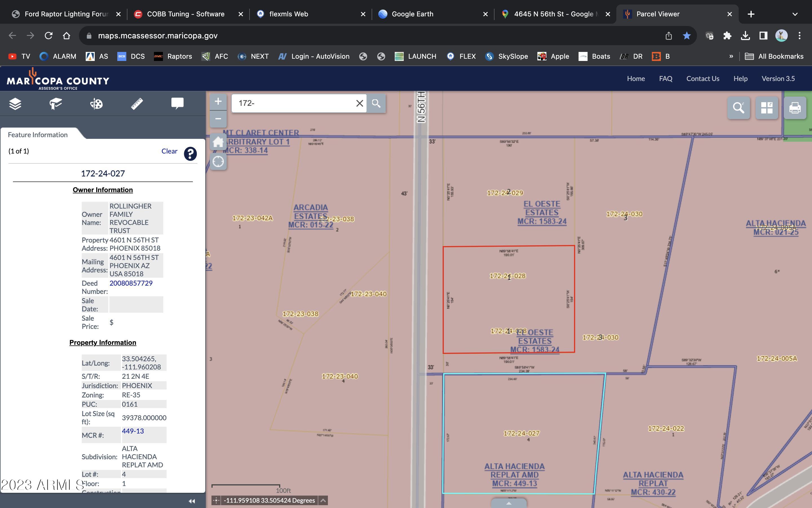Open the Help page link
Image resolution: width=812 pixels, height=508 pixels.
[740, 79]
